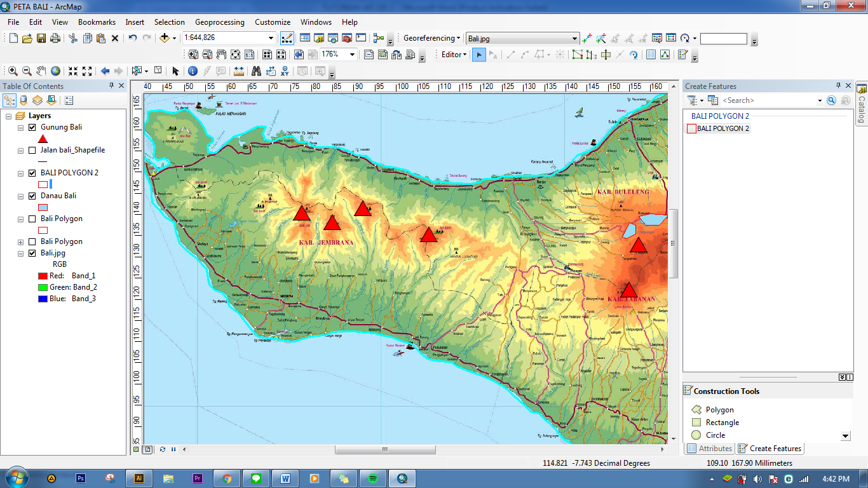Select the Pan hand tool
Screen dimensions: 868x488
41,71
